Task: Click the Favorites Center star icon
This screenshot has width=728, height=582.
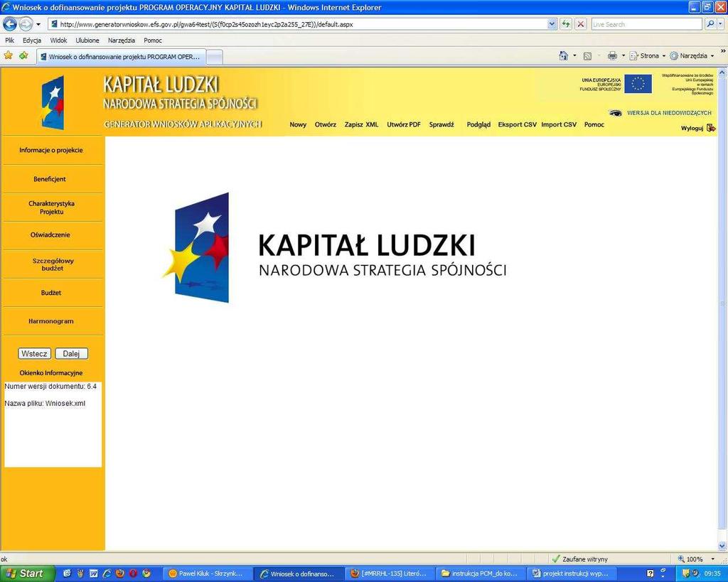Action: coord(9,55)
